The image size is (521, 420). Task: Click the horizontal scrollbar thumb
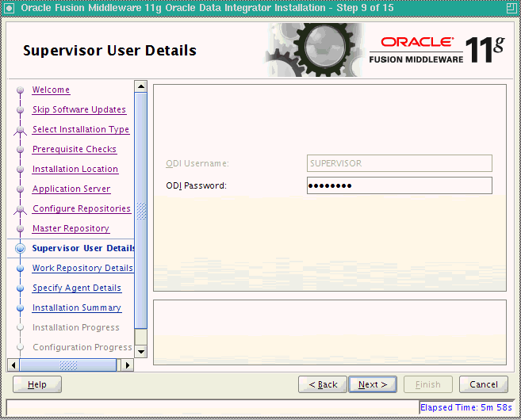click(x=68, y=365)
